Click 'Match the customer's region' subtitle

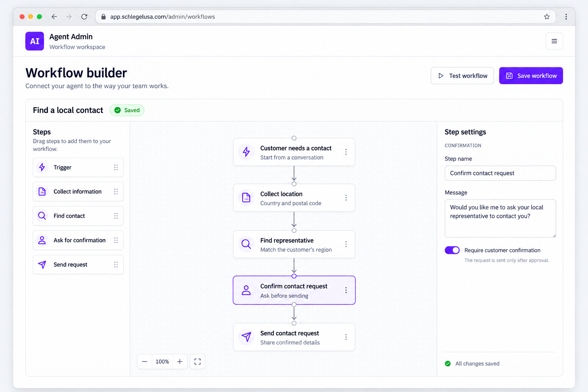296,250
